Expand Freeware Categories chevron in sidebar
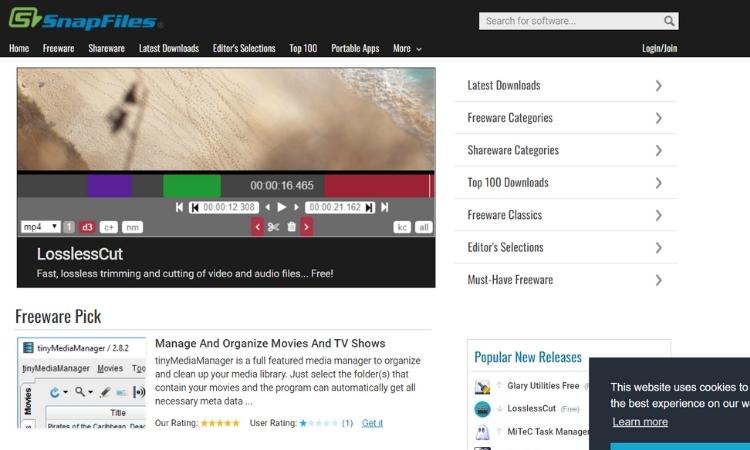 [659, 118]
